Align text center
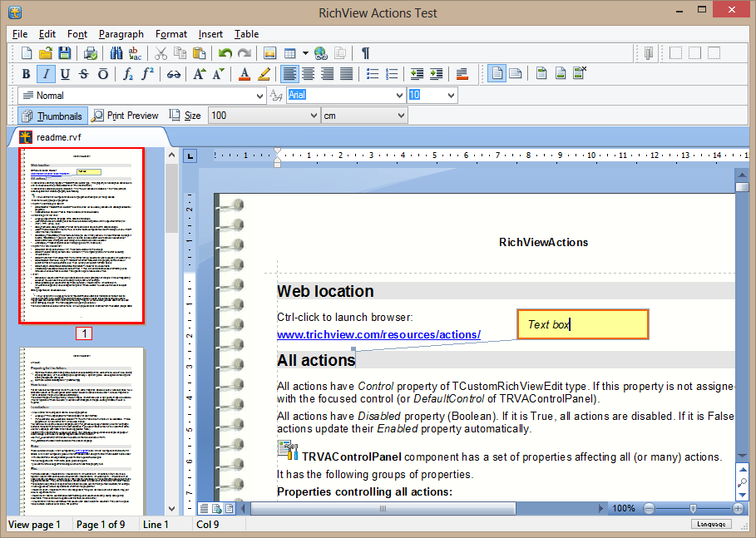Screen dimensions: 756x538 (308, 74)
